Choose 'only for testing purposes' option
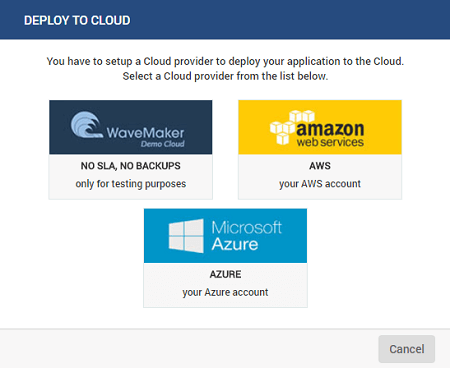 click(131, 184)
